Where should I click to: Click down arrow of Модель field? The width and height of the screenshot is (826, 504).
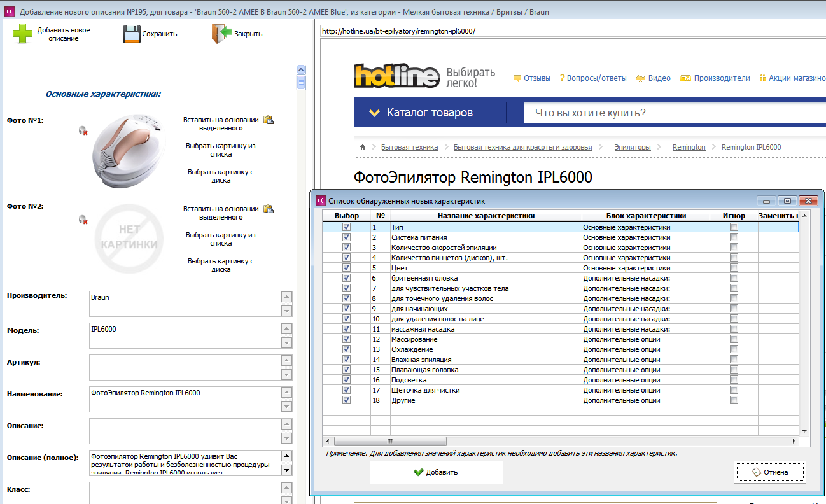(287, 342)
